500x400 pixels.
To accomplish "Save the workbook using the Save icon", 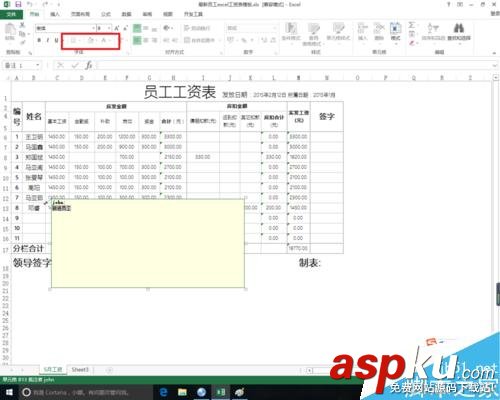I will [18, 4].
